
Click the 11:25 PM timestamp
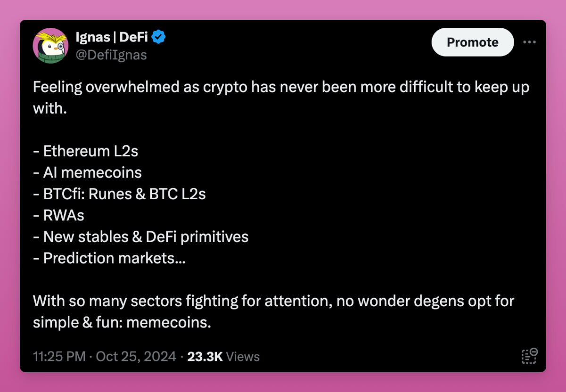[x=59, y=356]
